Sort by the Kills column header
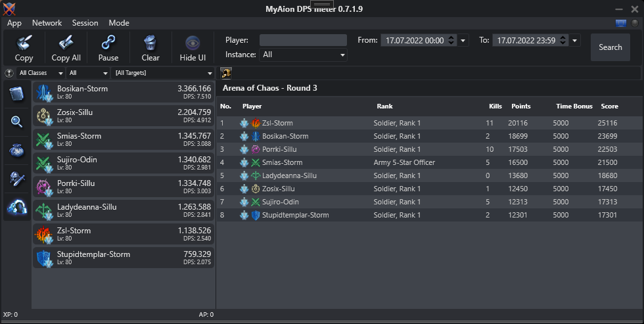This screenshot has width=644, height=324. coord(495,106)
